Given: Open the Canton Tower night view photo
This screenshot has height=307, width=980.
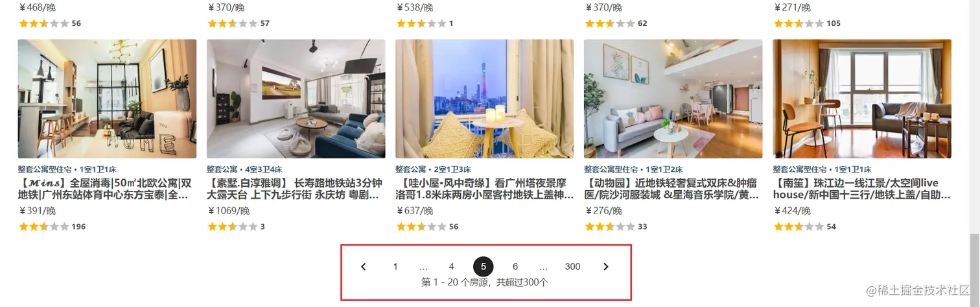Looking at the screenshot, I should click(484, 99).
